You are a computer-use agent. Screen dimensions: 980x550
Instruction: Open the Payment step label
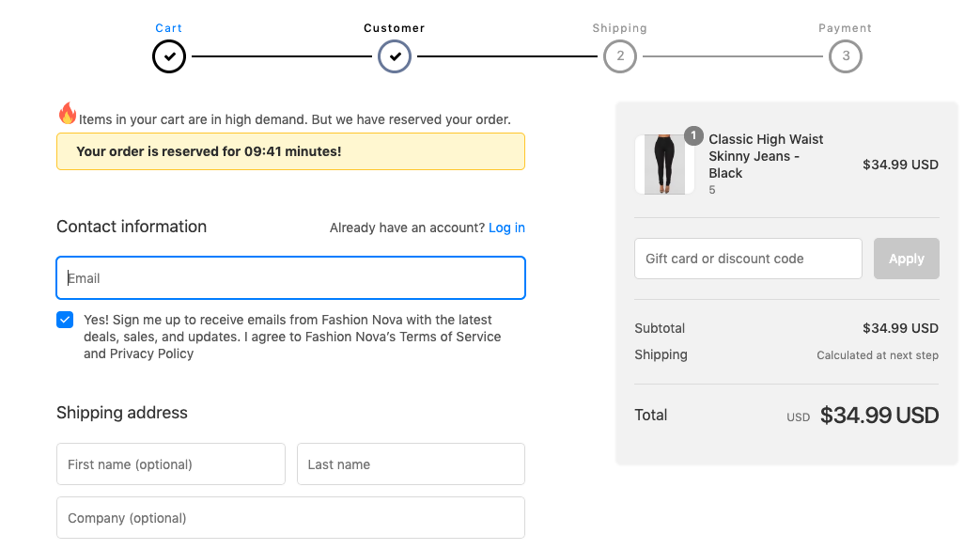846,28
